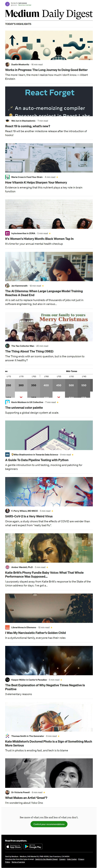Click the Download on the App Store badge
Image resolution: width=98 pixels, height=868 pixels.
14,847
